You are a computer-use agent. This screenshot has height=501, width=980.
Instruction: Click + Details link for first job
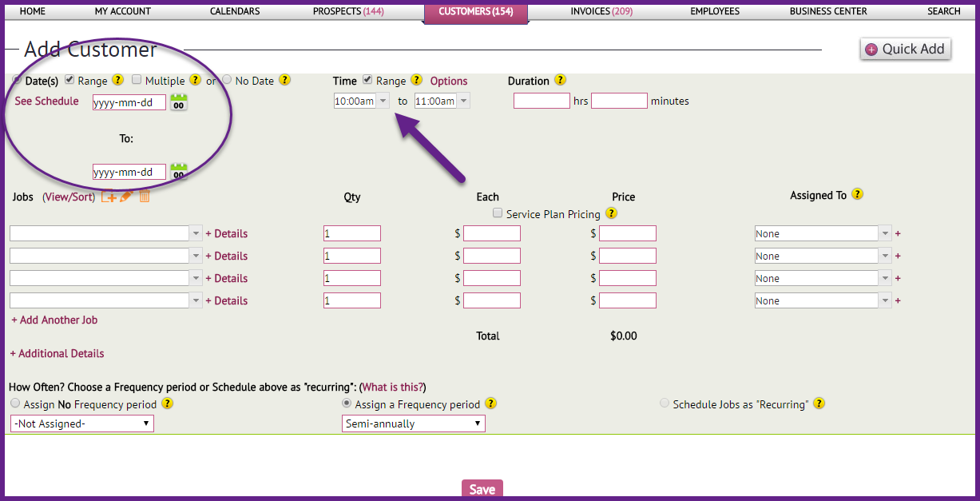coord(227,233)
